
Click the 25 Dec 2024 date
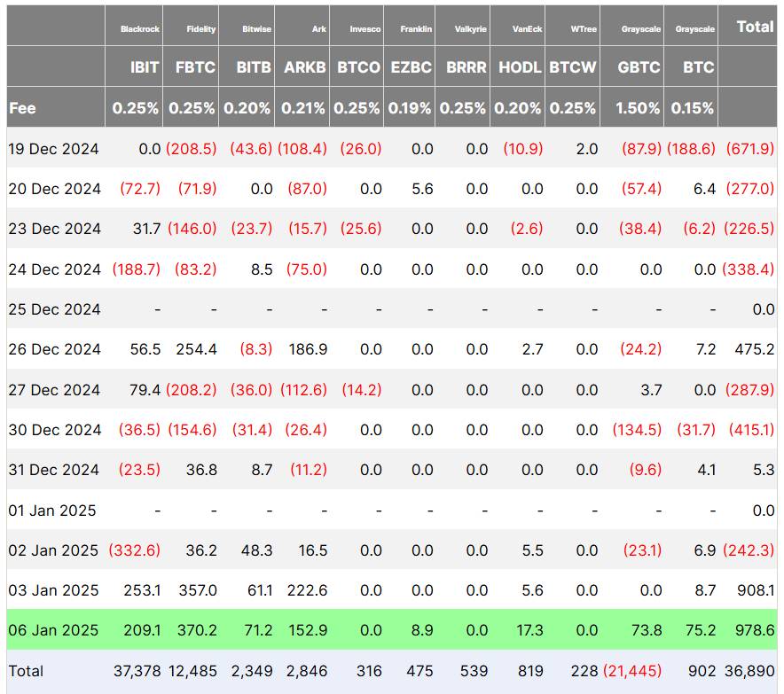pos(54,309)
